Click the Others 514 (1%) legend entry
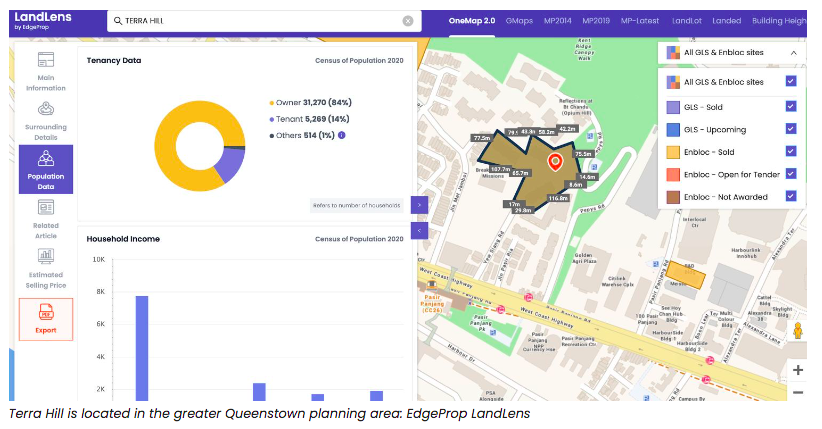822x429 pixels. (x=302, y=135)
